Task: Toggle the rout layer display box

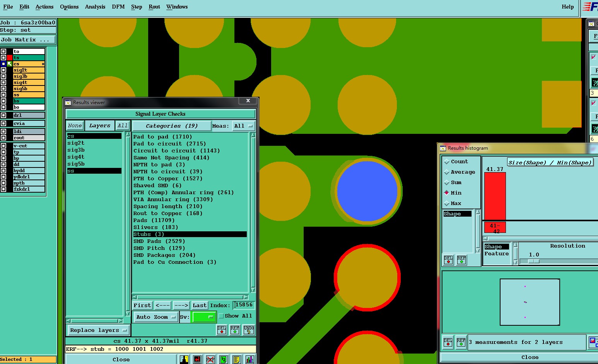Action: [3, 138]
